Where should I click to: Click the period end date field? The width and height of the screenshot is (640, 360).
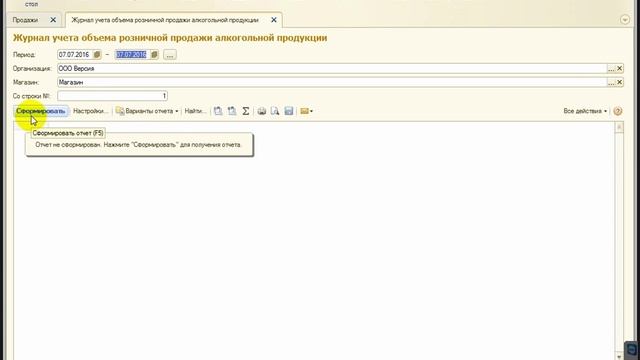(x=132, y=55)
